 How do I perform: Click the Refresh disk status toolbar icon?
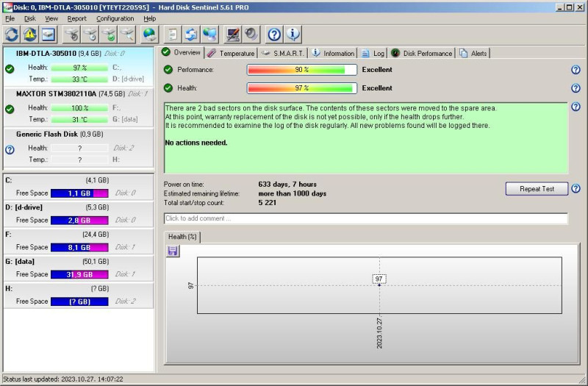(12, 35)
